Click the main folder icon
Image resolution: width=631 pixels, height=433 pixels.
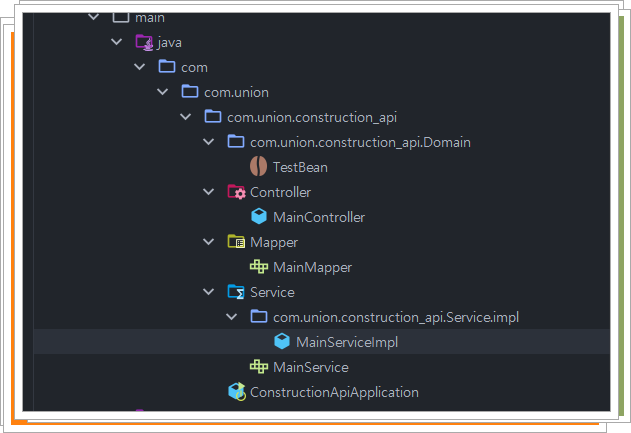pos(121,17)
